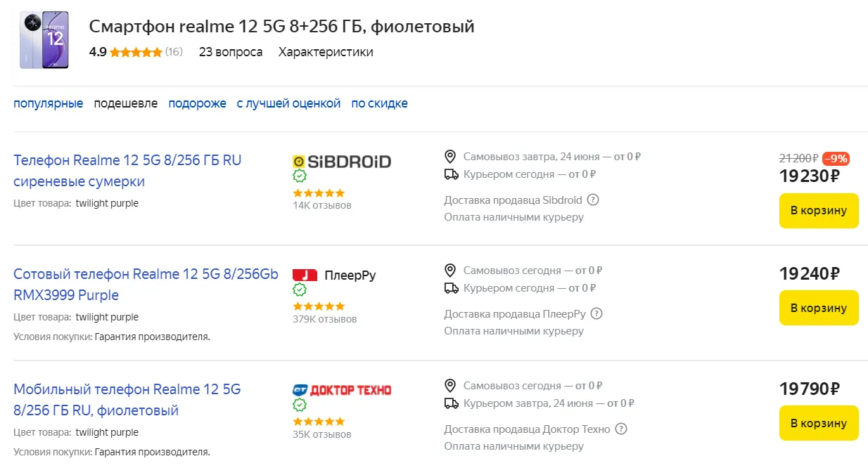Sort offers с лучшей оценкой

[x=288, y=104]
